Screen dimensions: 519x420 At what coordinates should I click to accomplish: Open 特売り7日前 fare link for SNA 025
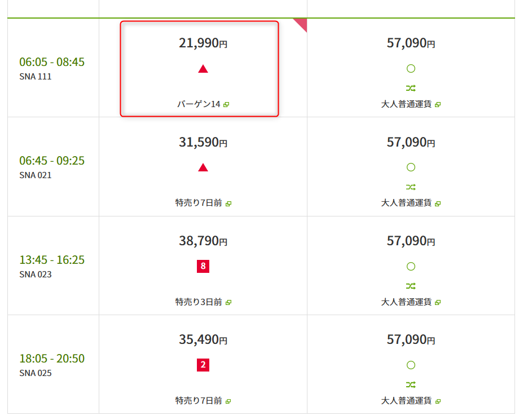point(203,401)
